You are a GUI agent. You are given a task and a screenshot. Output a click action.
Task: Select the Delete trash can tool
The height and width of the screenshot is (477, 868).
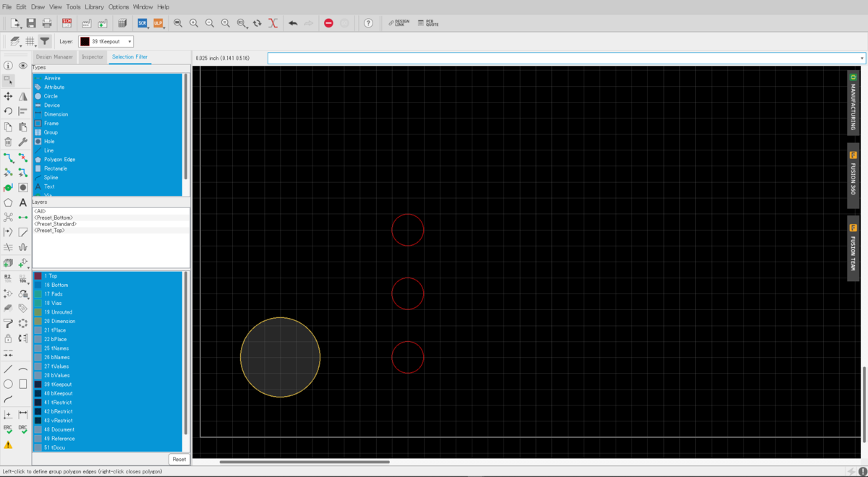[8, 142]
